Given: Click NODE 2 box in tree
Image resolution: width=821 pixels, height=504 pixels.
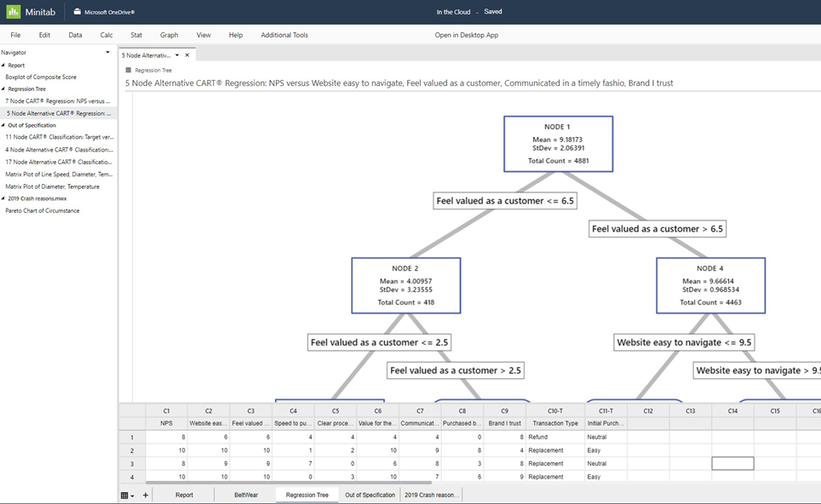Looking at the screenshot, I should (x=405, y=285).
